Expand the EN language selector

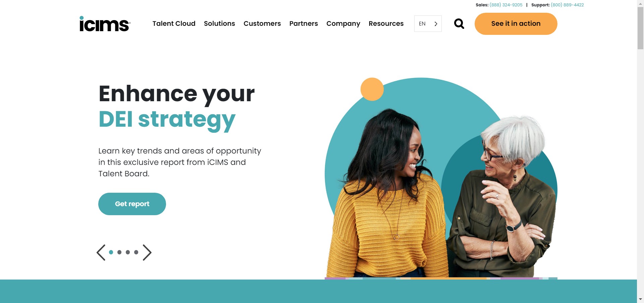pyautogui.click(x=428, y=24)
